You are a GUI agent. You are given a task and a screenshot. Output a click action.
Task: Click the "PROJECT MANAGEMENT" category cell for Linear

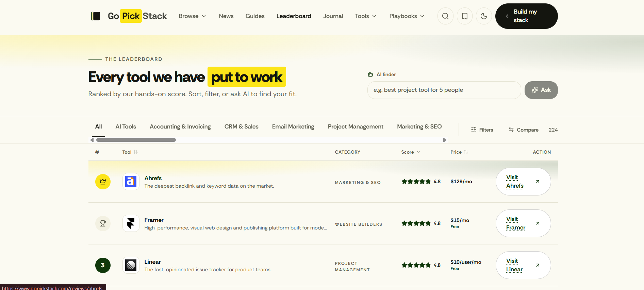(352, 267)
